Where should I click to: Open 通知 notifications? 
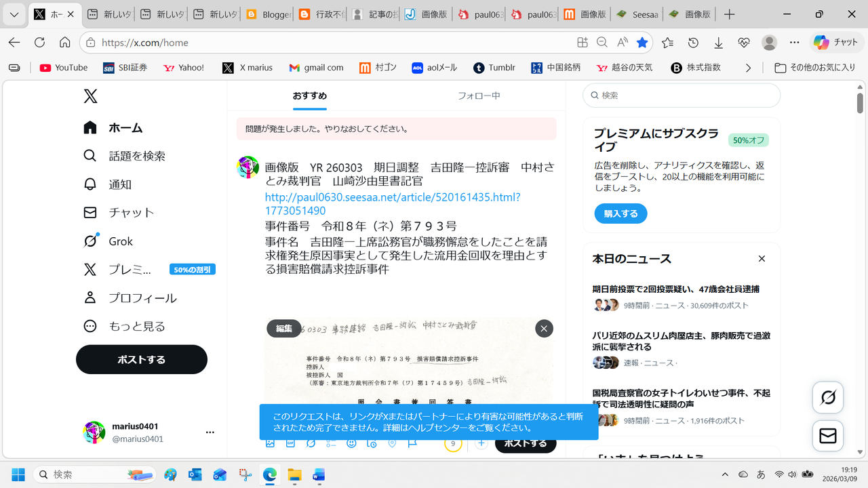(107, 184)
